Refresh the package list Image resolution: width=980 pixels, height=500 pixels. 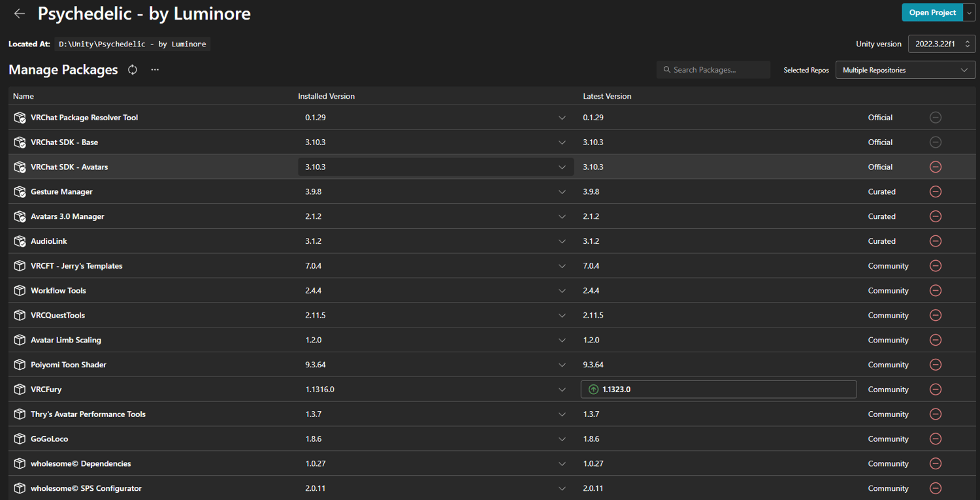133,70
